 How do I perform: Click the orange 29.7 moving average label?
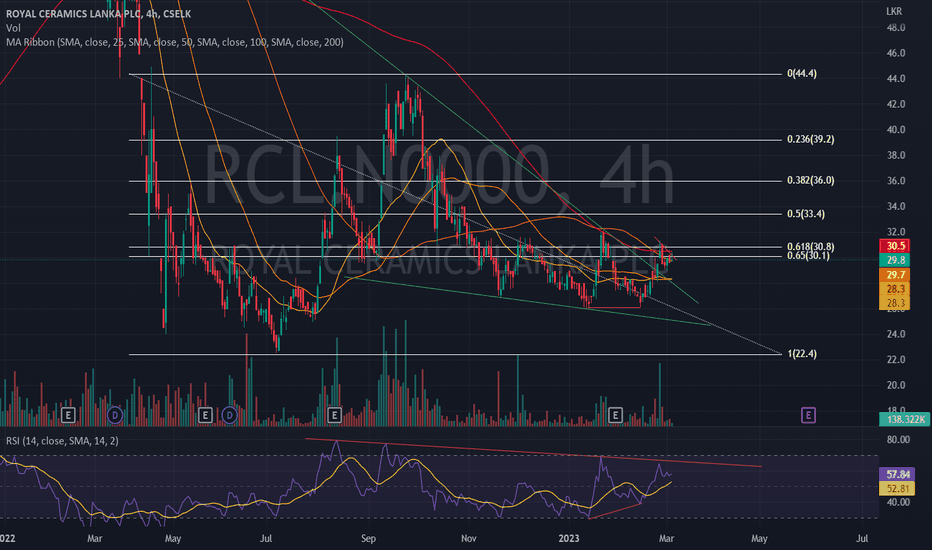pos(894,275)
